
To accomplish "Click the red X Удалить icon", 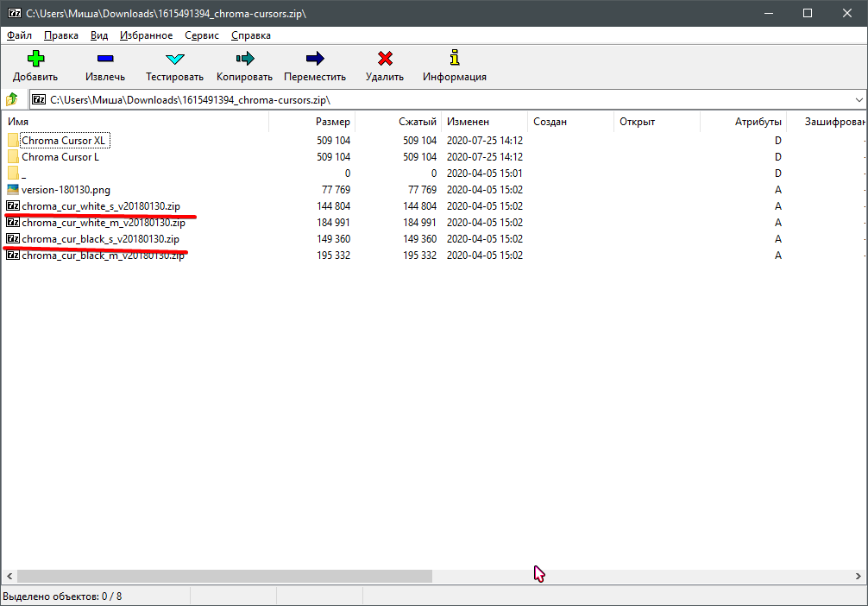I will [x=385, y=58].
